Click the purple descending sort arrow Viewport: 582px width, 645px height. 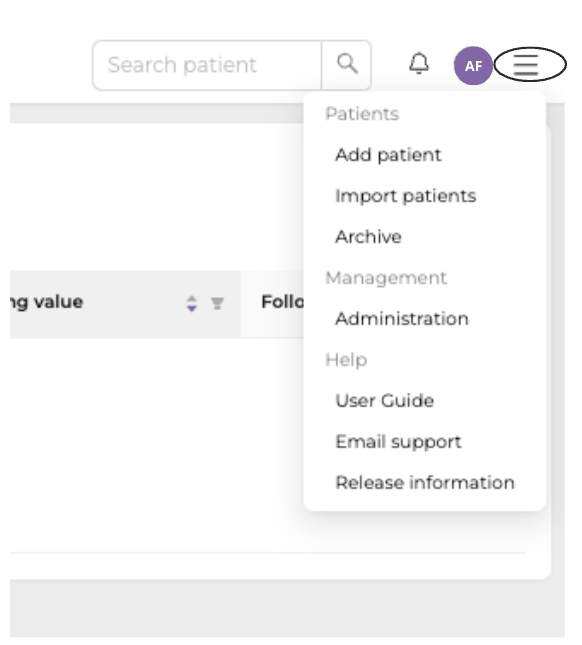192,309
